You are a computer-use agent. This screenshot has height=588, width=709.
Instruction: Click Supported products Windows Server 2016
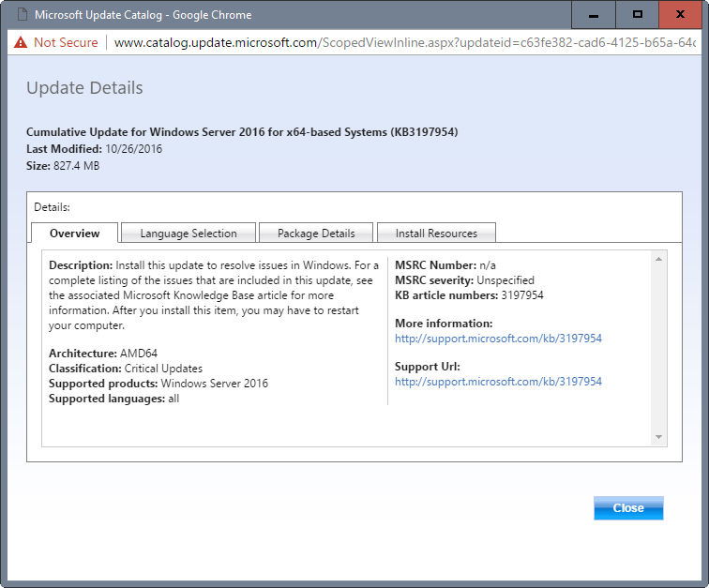(158, 384)
